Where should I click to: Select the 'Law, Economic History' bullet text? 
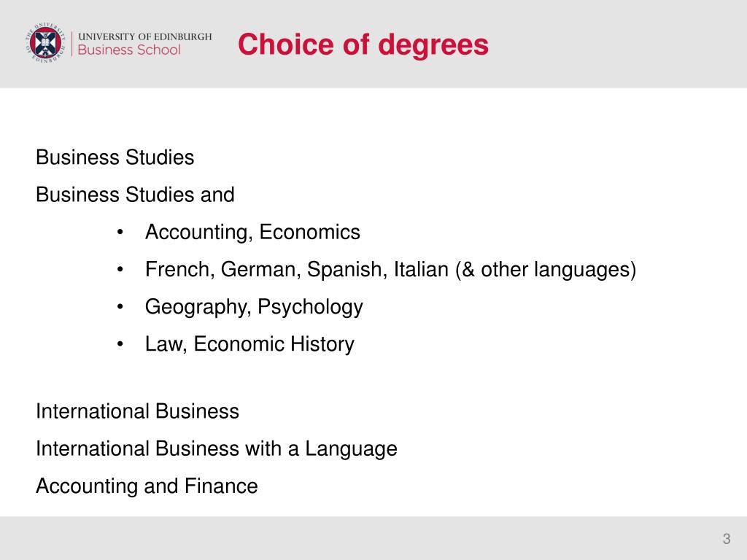249,344
